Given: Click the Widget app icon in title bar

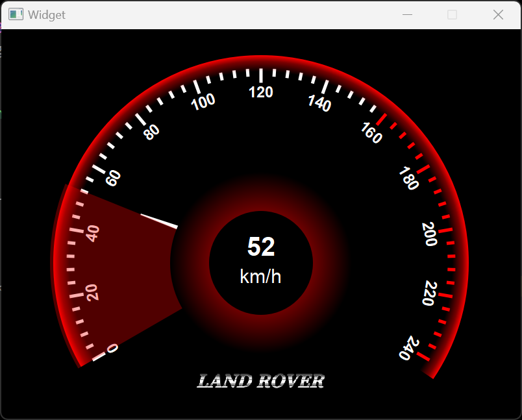Looking at the screenshot, I should (x=16, y=15).
